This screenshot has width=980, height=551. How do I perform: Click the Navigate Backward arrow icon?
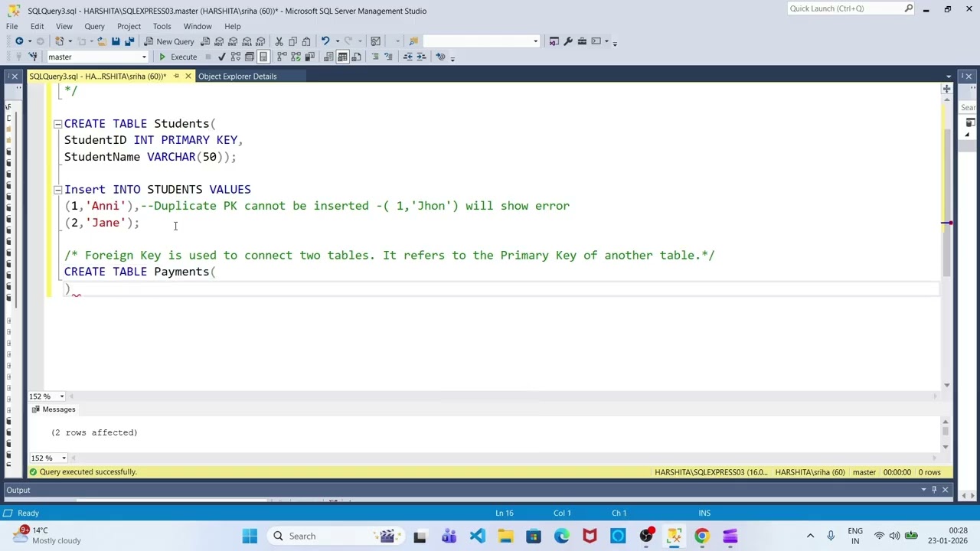coord(19,41)
